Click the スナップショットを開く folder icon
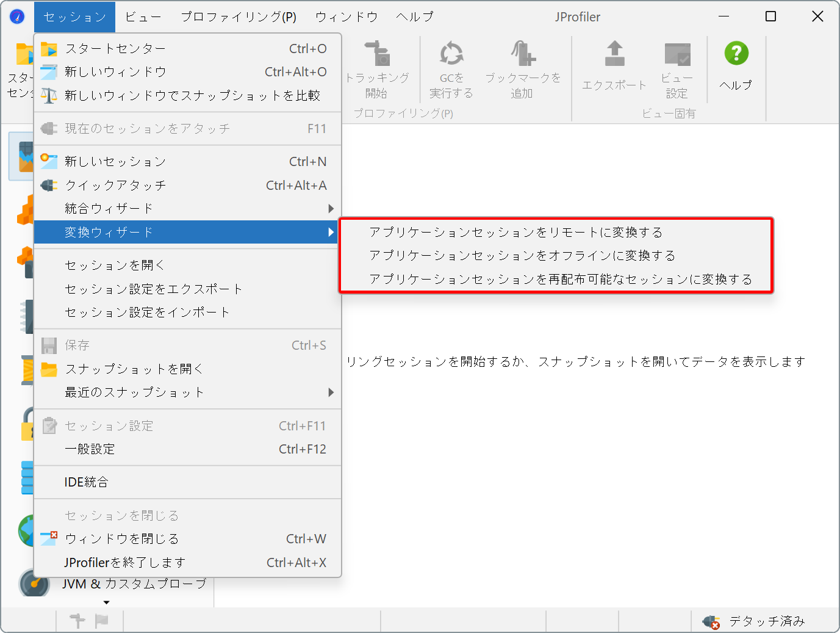The height and width of the screenshot is (633, 840). point(49,369)
